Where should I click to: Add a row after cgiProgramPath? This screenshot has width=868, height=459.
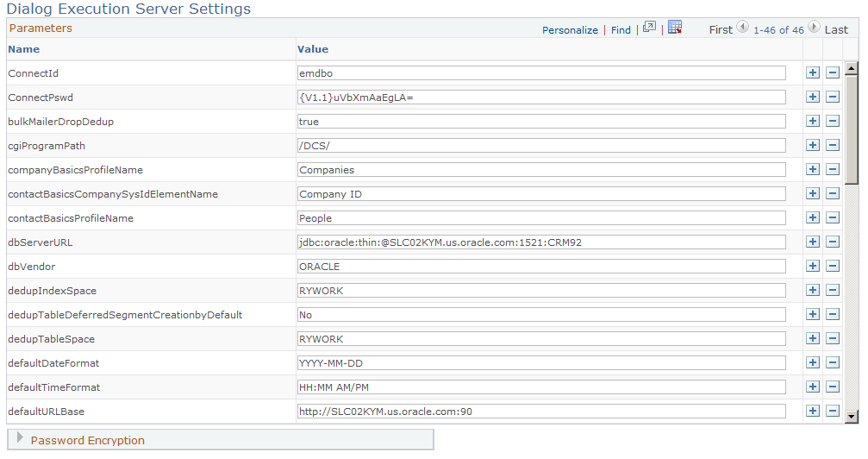(813, 145)
